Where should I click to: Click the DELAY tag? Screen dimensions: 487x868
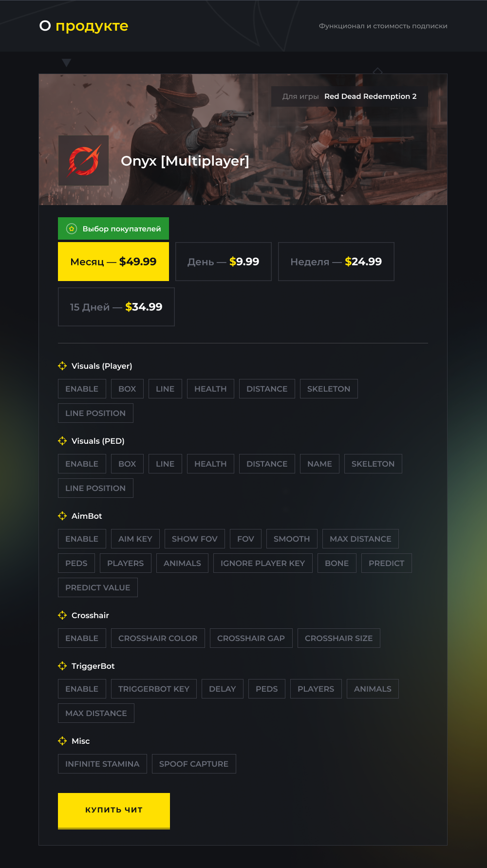point(223,689)
